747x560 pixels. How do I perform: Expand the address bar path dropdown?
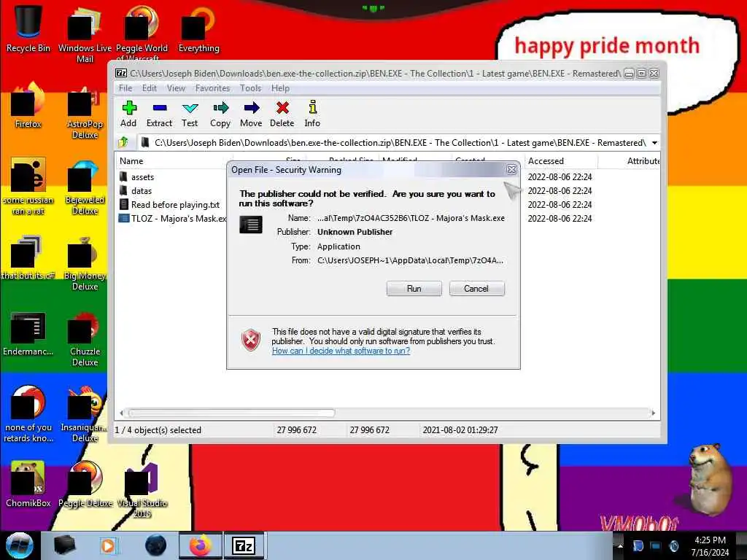point(654,143)
